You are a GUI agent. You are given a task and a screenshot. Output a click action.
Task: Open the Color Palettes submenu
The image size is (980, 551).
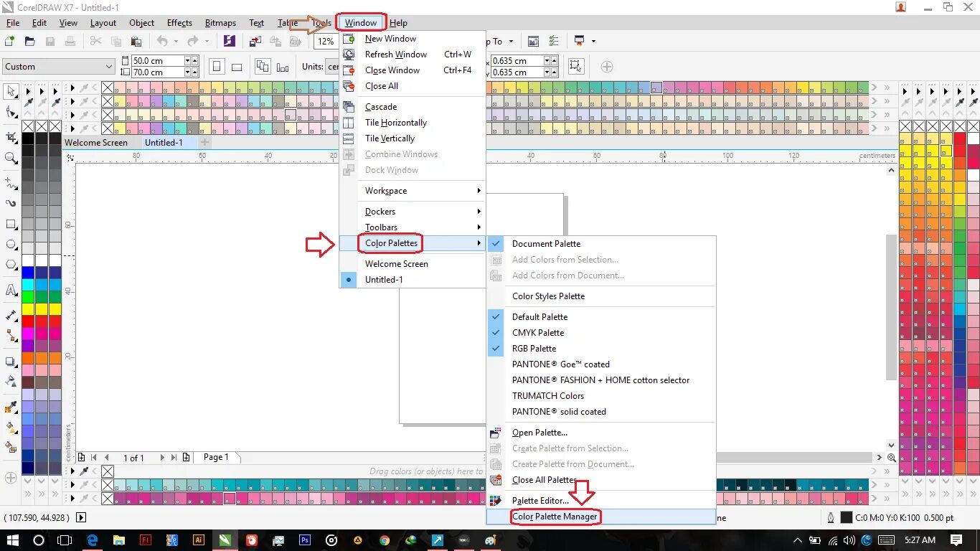pos(413,243)
